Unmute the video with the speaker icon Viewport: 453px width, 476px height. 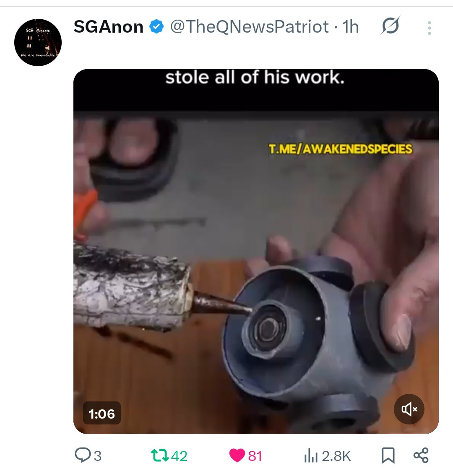(409, 409)
